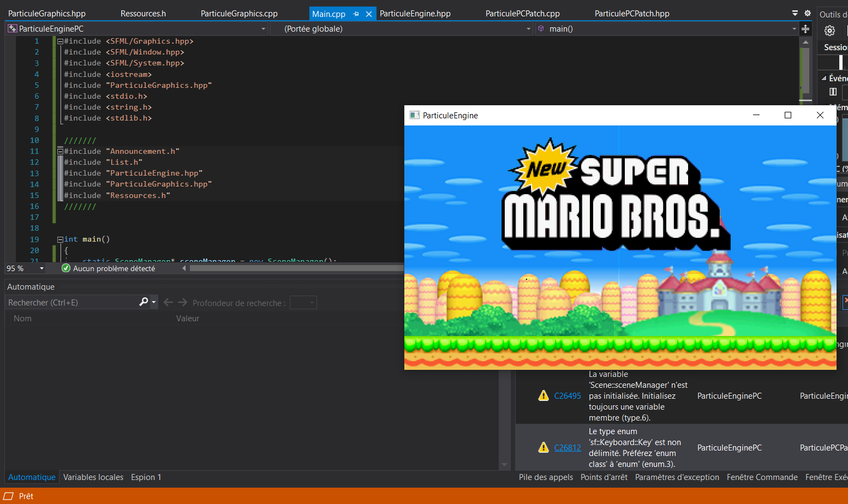Open the 95 % zoom level dropdown
The image size is (848, 504).
[x=41, y=268]
